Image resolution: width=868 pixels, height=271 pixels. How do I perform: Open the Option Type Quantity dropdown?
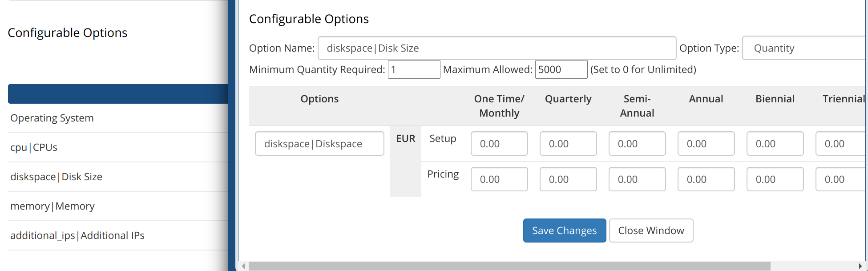pos(805,48)
